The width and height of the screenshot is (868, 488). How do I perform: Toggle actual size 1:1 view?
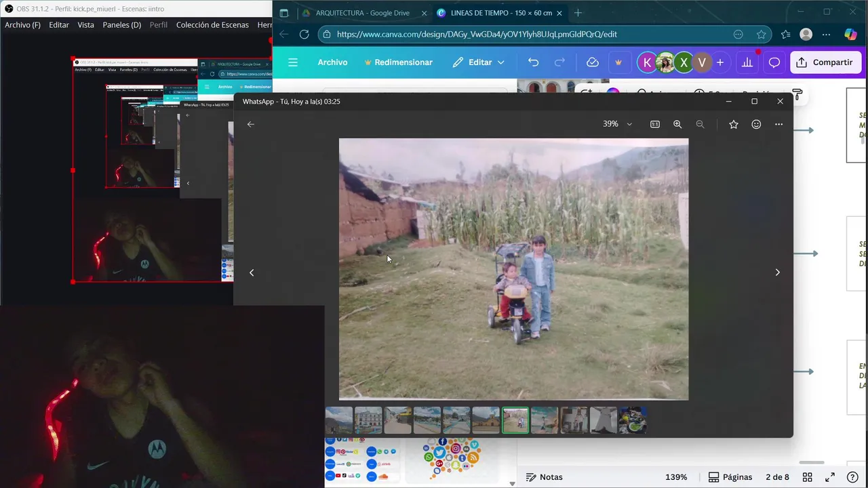(x=655, y=124)
